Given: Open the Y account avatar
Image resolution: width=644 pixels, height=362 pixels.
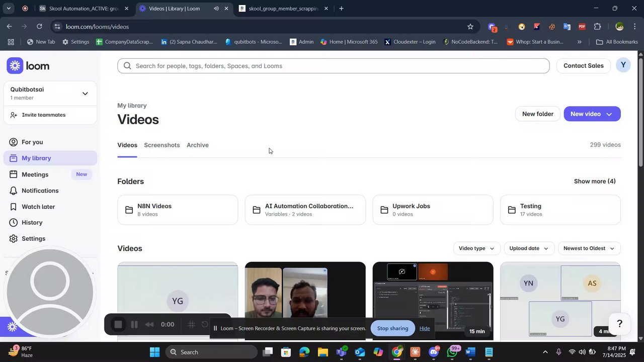Looking at the screenshot, I should click(x=623, y=65).
